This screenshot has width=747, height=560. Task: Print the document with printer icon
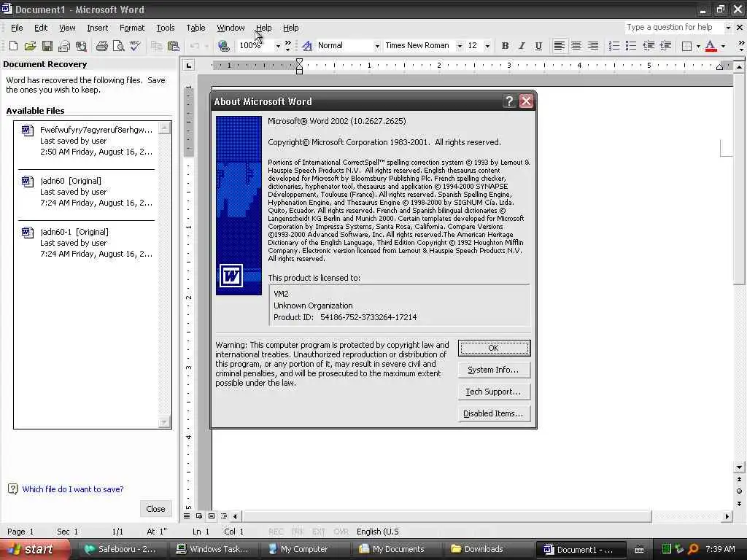point(101,46)
